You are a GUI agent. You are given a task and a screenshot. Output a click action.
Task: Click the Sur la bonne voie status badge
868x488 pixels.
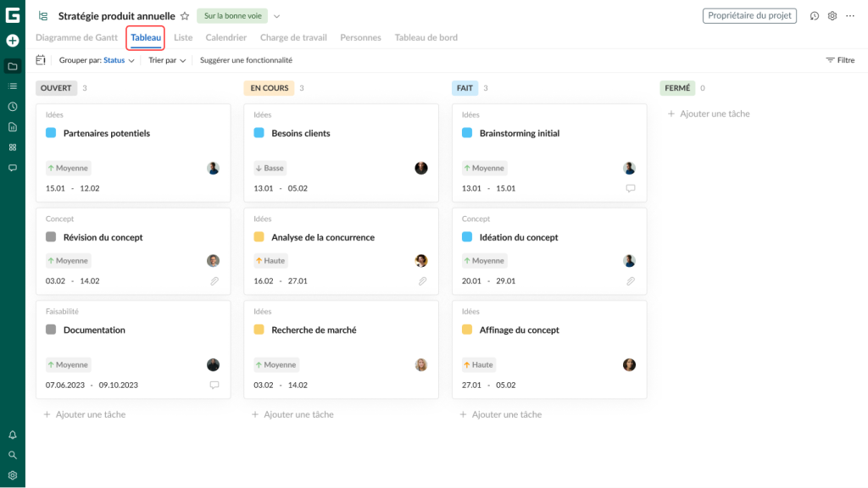coord(232,15)
